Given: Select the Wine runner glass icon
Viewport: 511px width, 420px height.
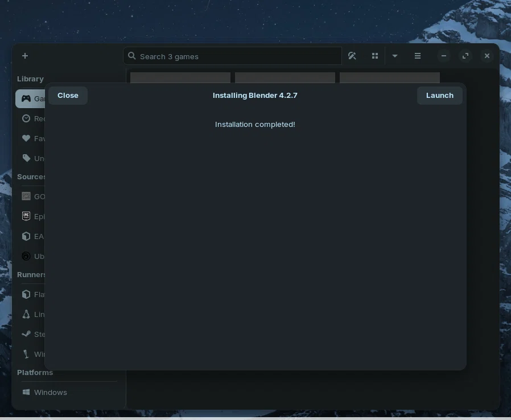Looking at the screenshot, I should tap(26, 354).
